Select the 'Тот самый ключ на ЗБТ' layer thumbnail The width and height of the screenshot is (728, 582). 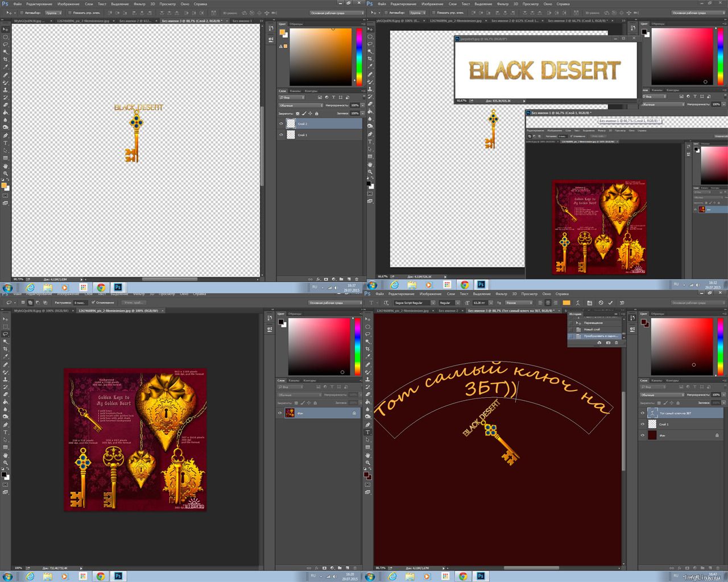click(652, 413)
